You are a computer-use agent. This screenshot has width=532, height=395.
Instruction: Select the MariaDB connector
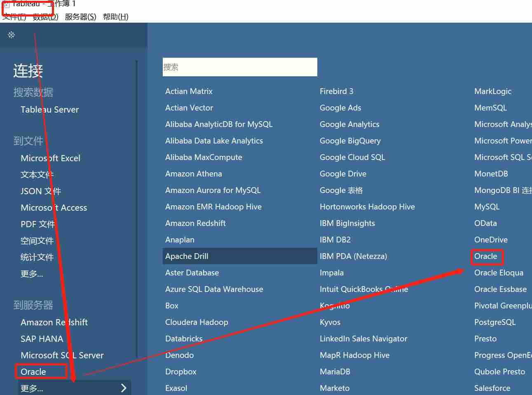[x=335, y=371]
